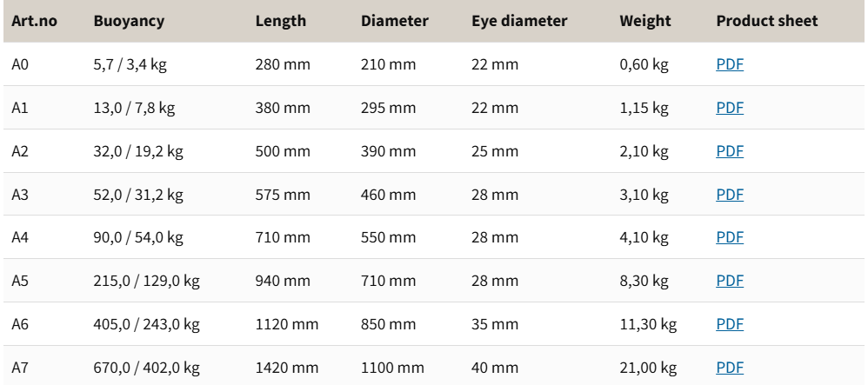Image resolution: width=868 pixels, height=385 pixels.
Task: Click the 40 mm eye diameter cell
Action: (495, 368)
